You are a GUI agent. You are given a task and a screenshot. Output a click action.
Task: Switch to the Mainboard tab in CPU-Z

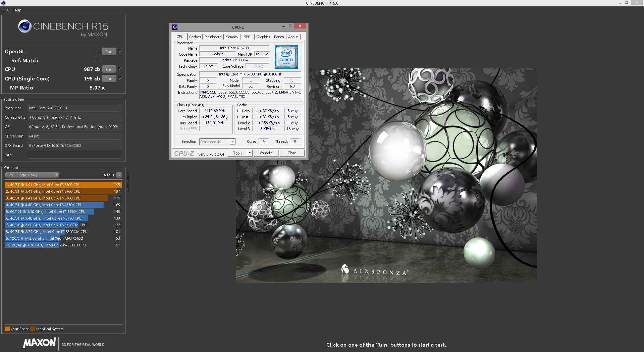click(x=213, y=37)
